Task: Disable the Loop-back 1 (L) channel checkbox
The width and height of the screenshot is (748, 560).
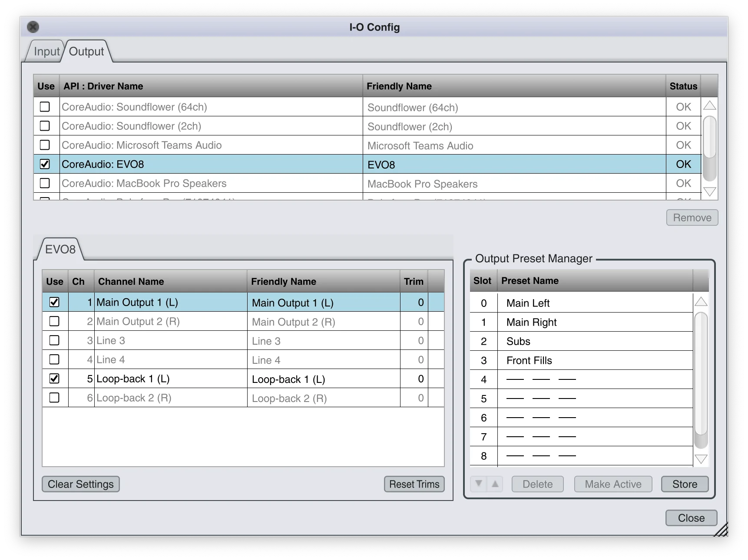Action: 54,378
